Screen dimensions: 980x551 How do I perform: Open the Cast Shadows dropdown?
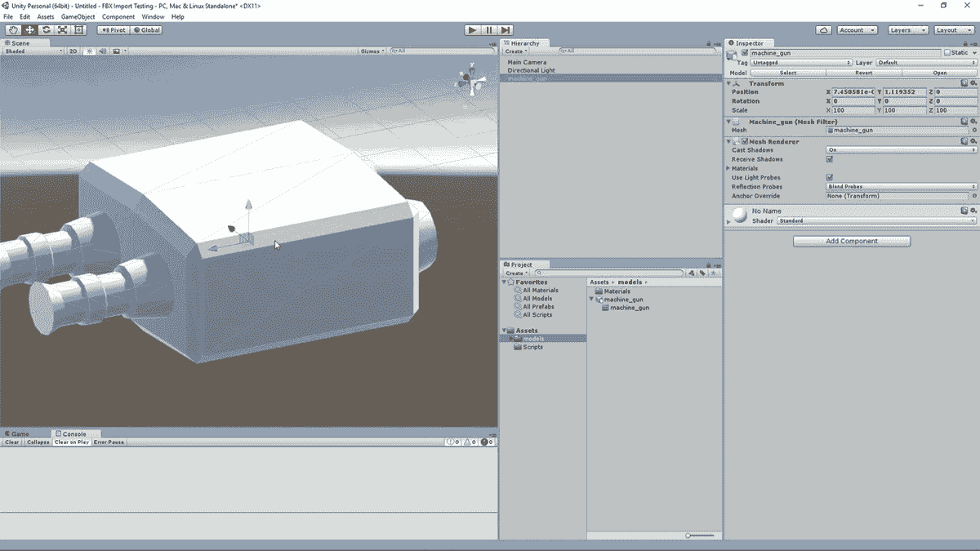898,149
